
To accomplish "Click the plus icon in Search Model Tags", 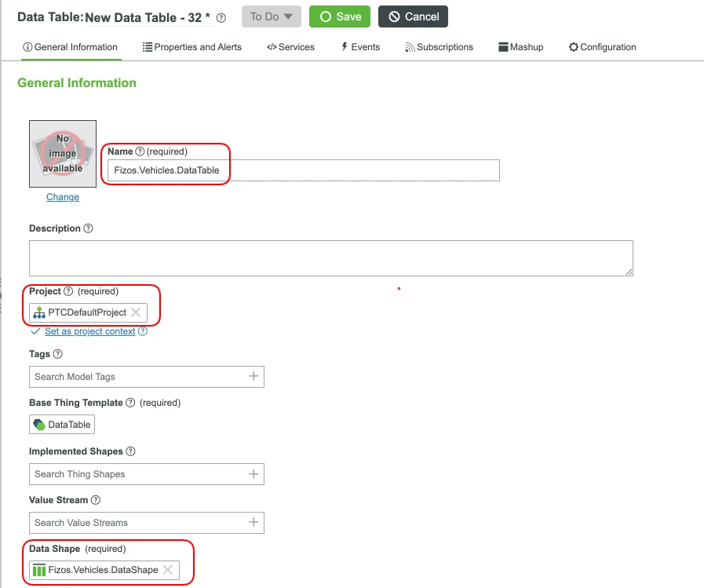I will (x=254, y=376).
